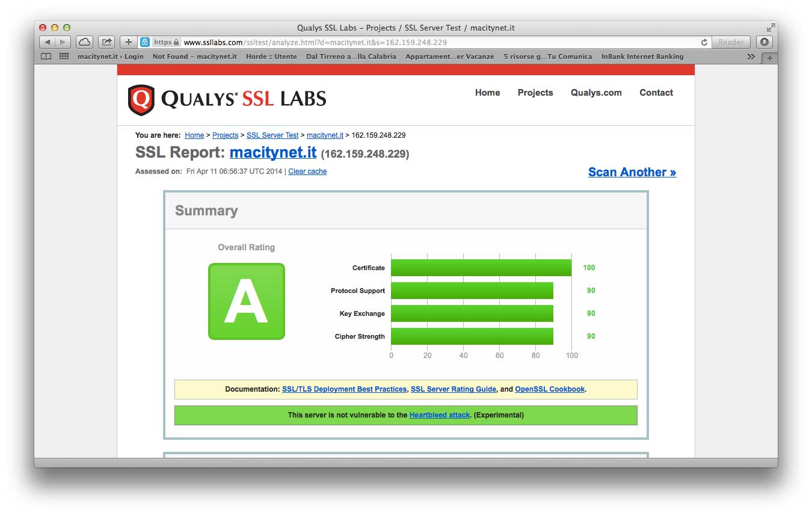The width and height of the screenshot is (812, 515).
Task: Click the Protocol Support score value '90'
Action: 591,291
